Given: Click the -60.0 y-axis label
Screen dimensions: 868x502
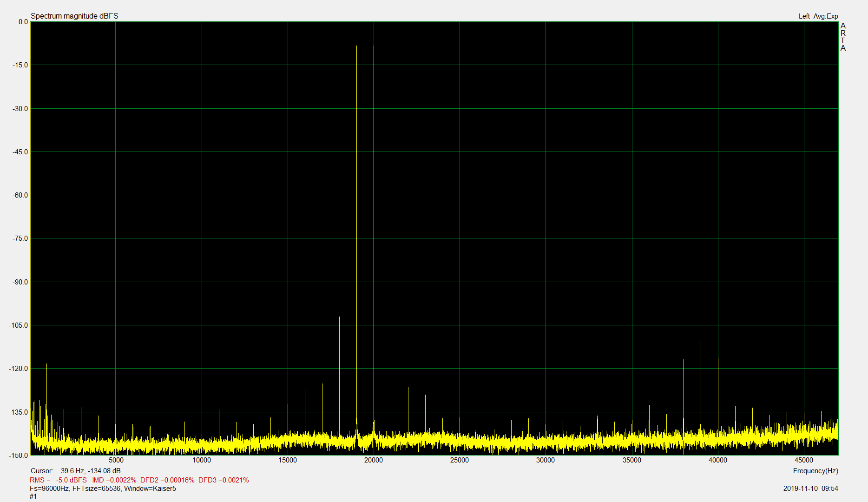Looking at the screenshot, I should [20, 195].
